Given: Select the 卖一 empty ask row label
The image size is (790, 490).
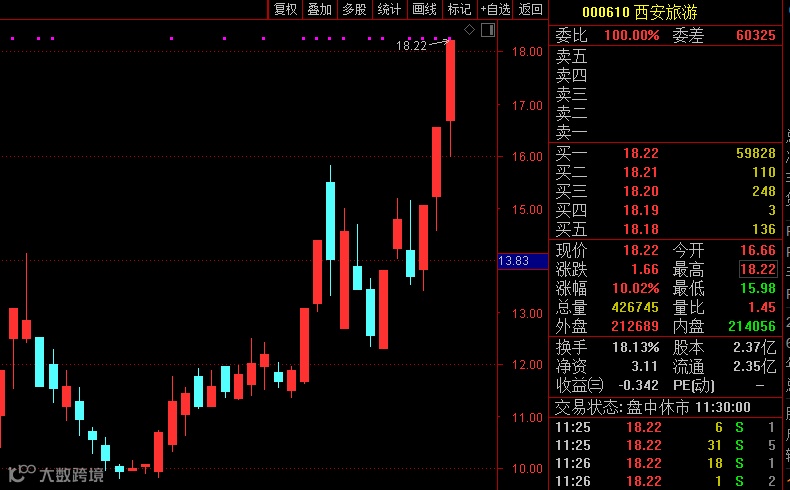Looking at the screenshot, I should point(571,132).
